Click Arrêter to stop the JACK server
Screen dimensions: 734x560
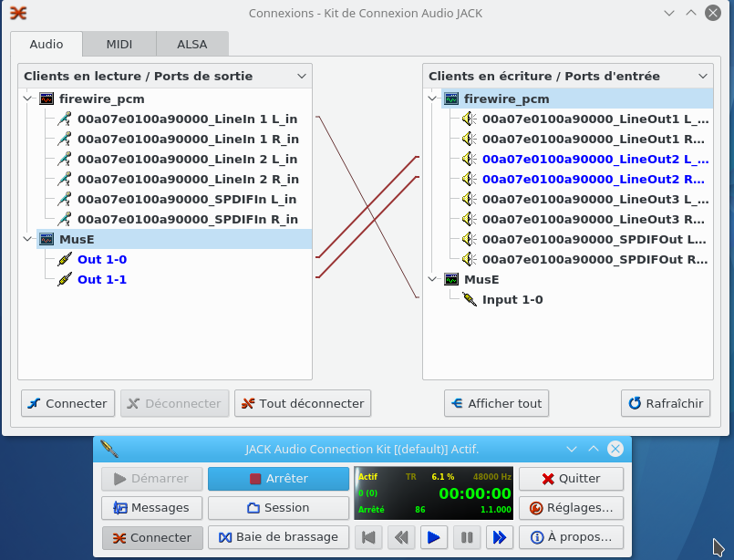tap(278, 479)
